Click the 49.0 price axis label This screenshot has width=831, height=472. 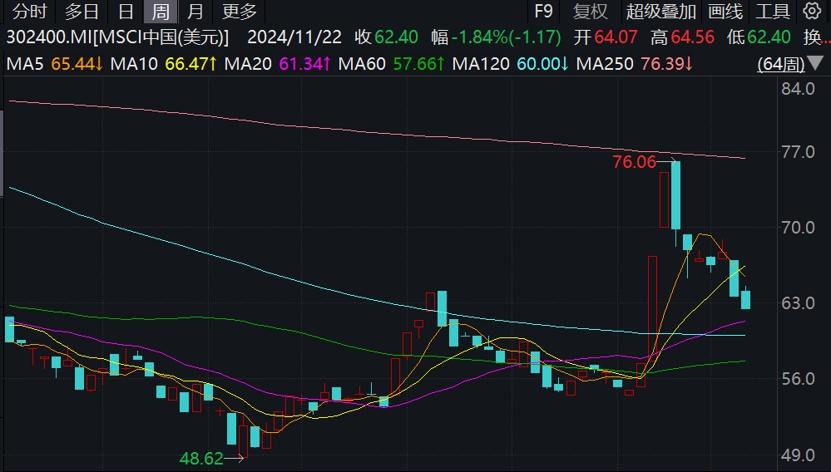pyautogui.click(x=798, y=455)
